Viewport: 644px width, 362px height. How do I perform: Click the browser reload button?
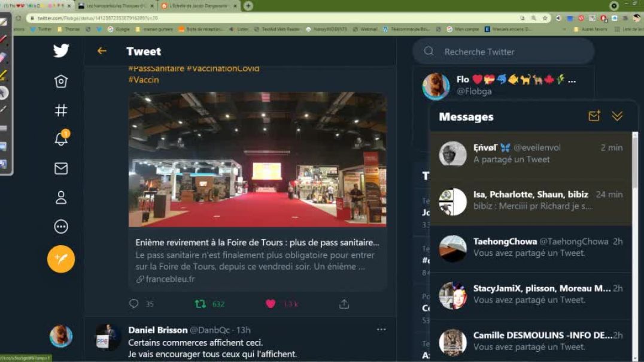pos(19,18)
